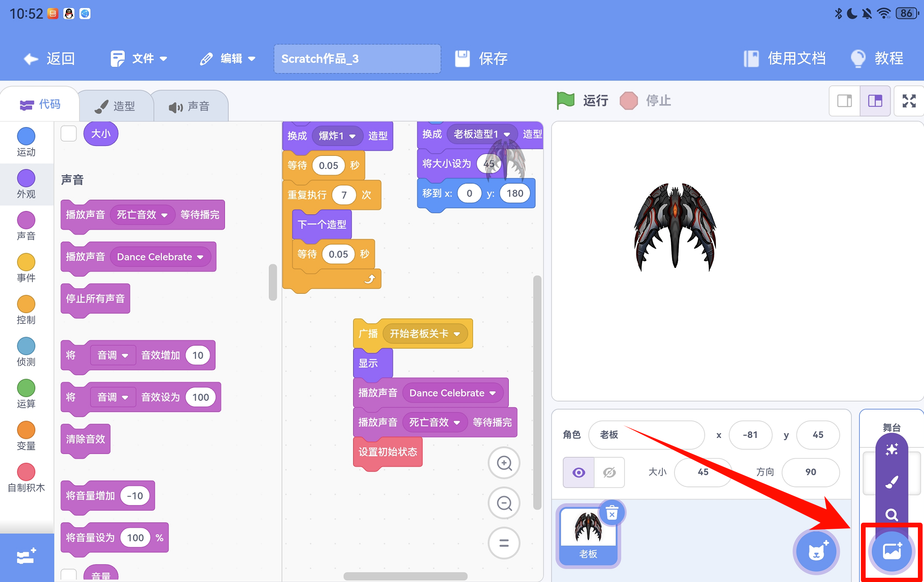The height and width of the screenshot is (582, 924).
Task: Delete the 老板 sprite with trash icon
Action: 611,513
